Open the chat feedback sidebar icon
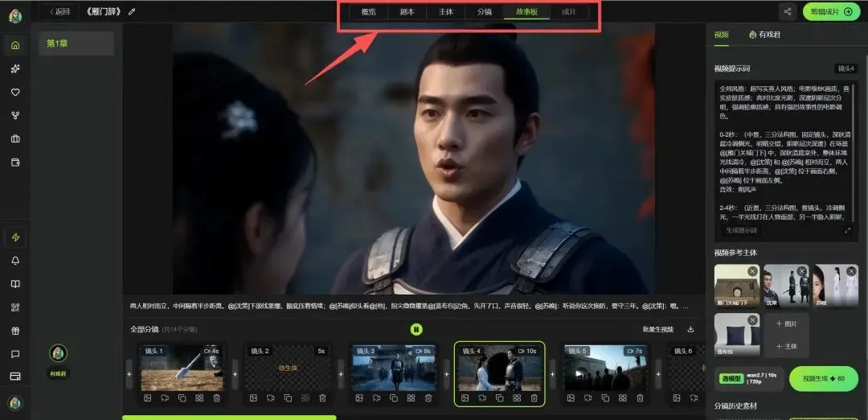Viewport: 868px width, 420px height. point(15,353)
